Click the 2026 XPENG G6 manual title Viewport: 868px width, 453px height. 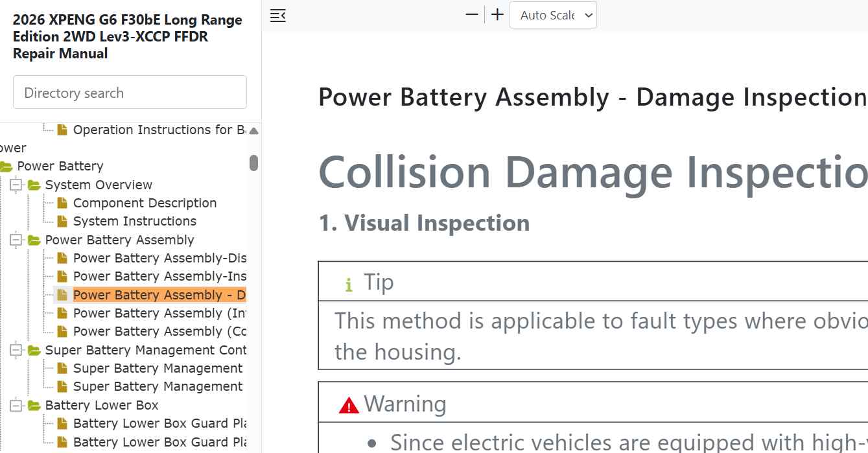click(128, 36)
